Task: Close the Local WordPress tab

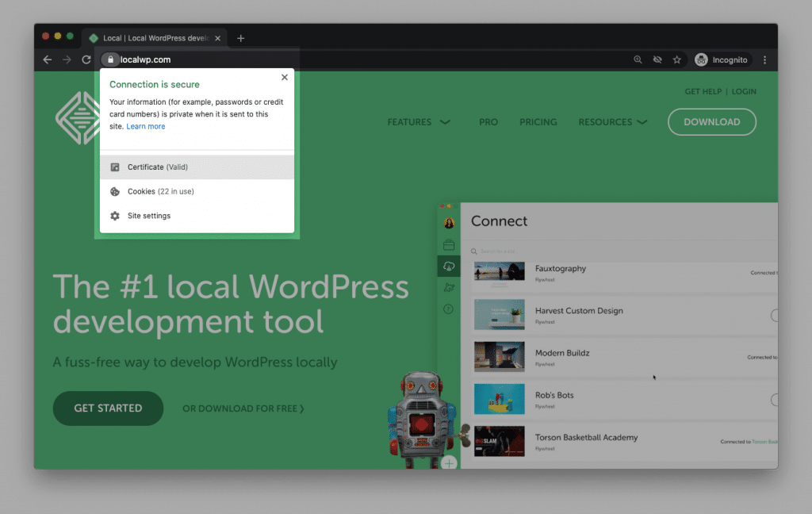Action: tap(217, 38)
